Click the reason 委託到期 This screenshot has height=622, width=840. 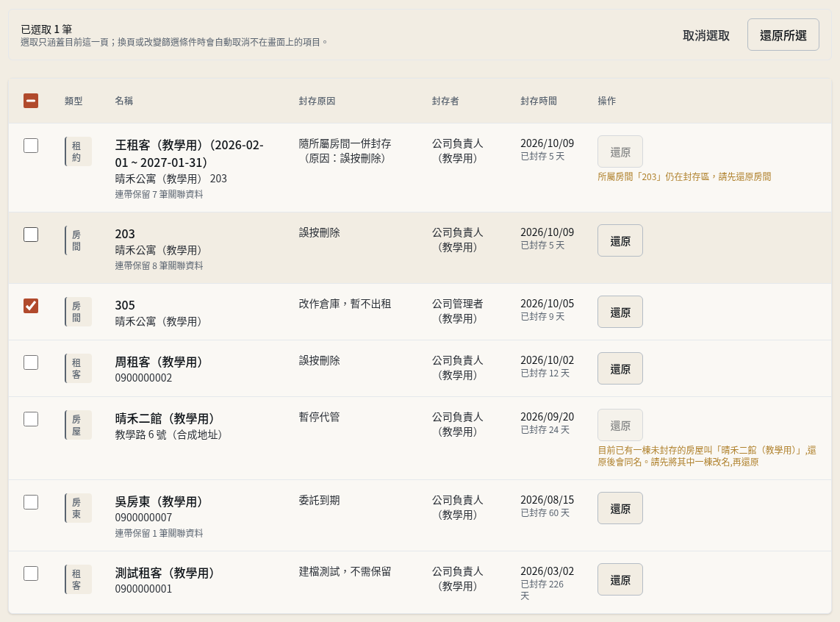coord(319,501)
